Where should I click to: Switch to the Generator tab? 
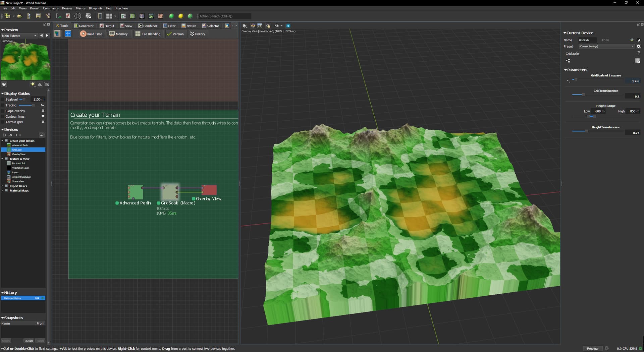(x=84, y=26)
